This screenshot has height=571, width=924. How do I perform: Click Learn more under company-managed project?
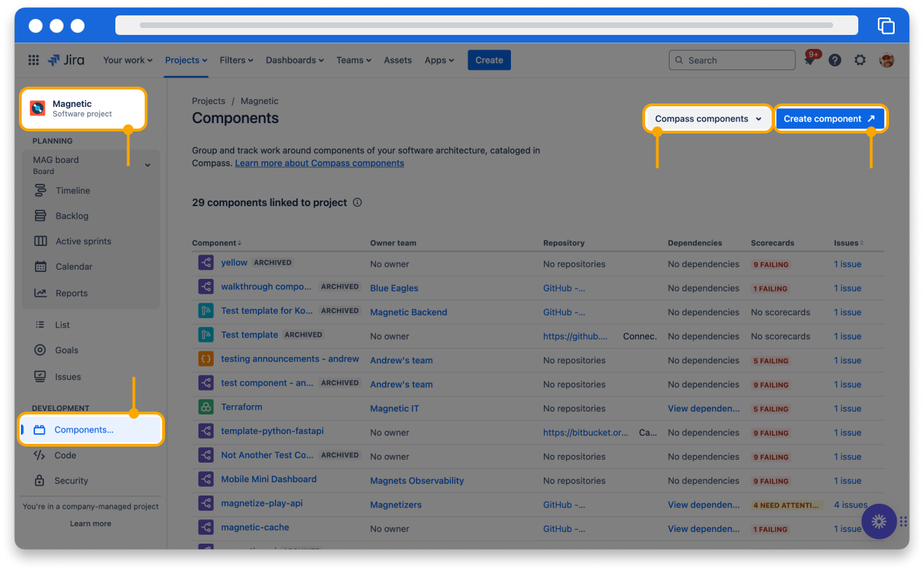[x=90, y=523]
